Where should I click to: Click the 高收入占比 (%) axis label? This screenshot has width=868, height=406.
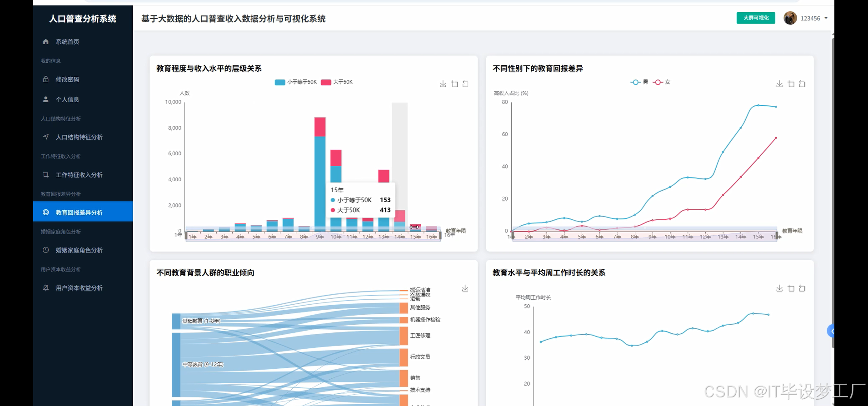511,93
